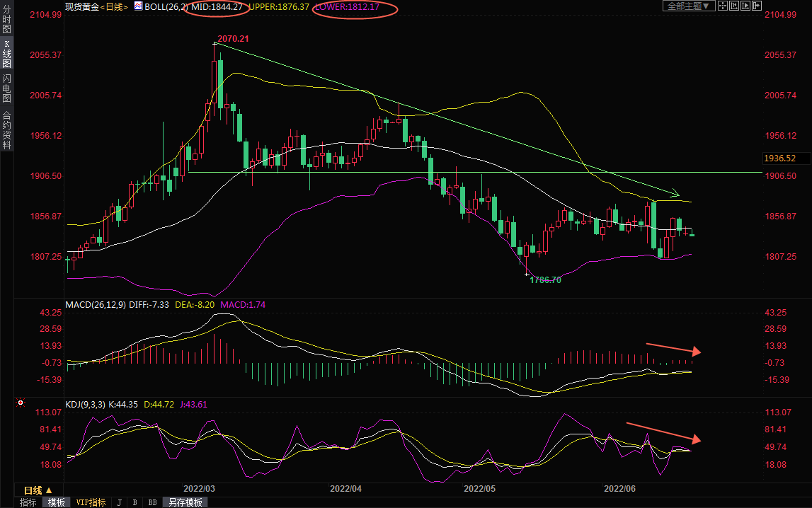Switch to the 指标 bottom tab
The width and height of the screenshot is (812, 508).
click(x=28, y=502)
